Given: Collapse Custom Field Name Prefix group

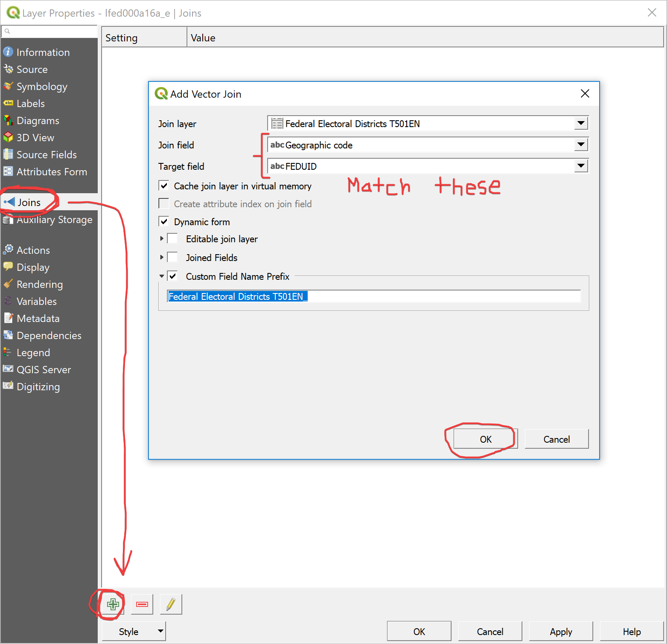Looking at the screenshot, I should 162,276.
